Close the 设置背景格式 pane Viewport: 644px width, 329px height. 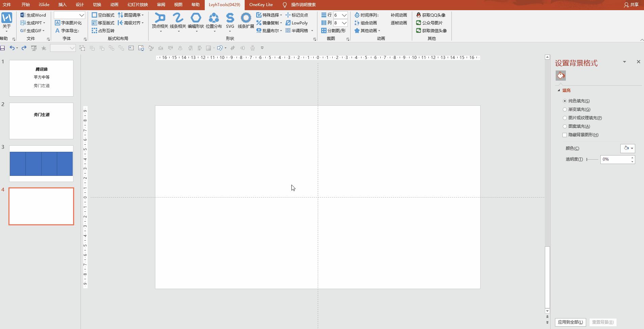639,62
